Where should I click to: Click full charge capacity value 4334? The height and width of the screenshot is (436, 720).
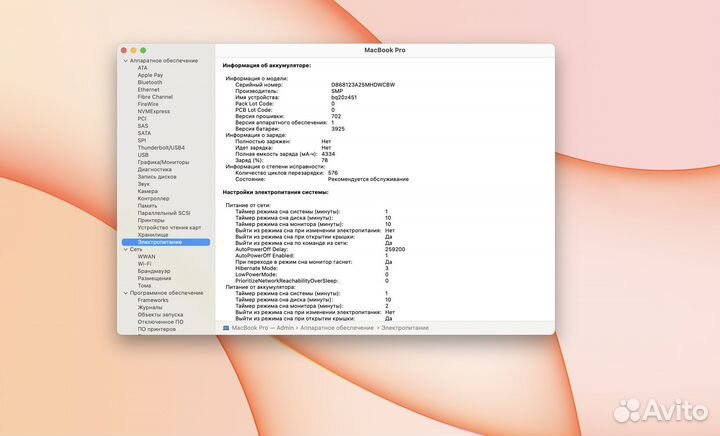click(328, 154)
